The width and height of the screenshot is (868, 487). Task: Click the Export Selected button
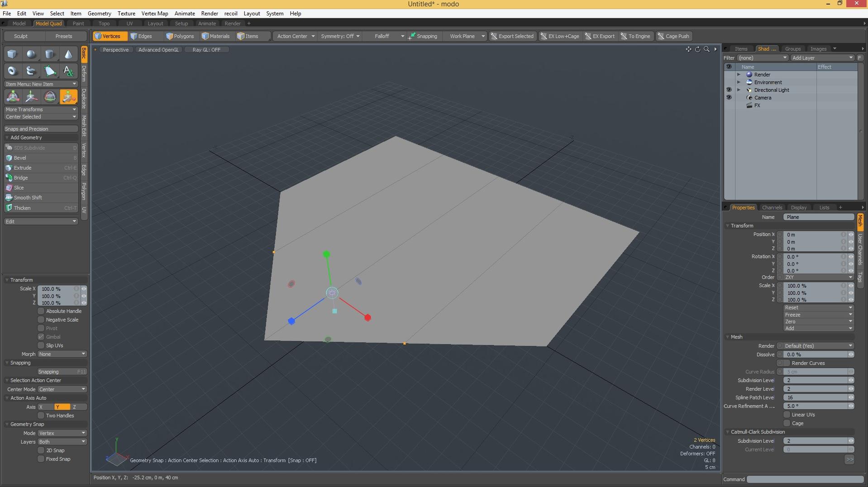pyautogui.click(x=512, y=36)
